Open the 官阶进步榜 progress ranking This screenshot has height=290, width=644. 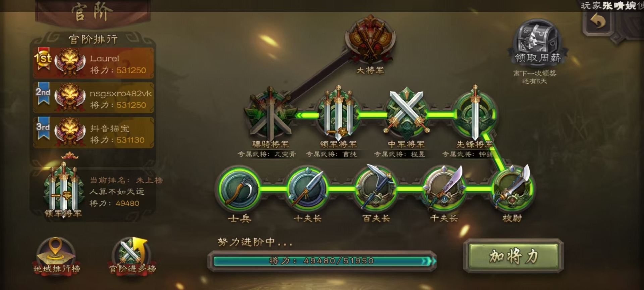click(132, 256)
